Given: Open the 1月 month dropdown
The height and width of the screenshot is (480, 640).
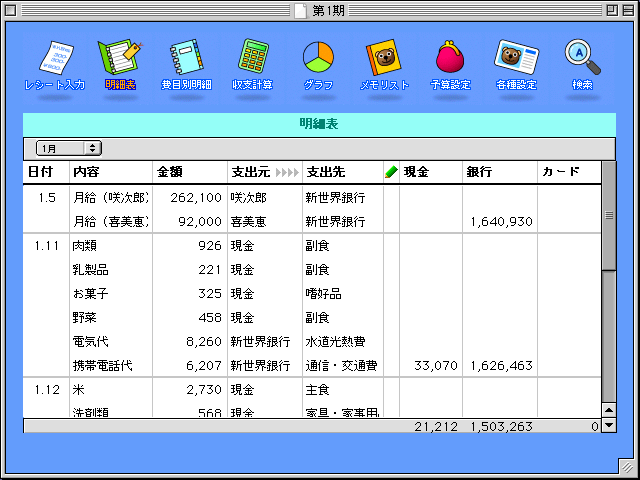Looking at the screenshot, I should (x=69, y=148).
